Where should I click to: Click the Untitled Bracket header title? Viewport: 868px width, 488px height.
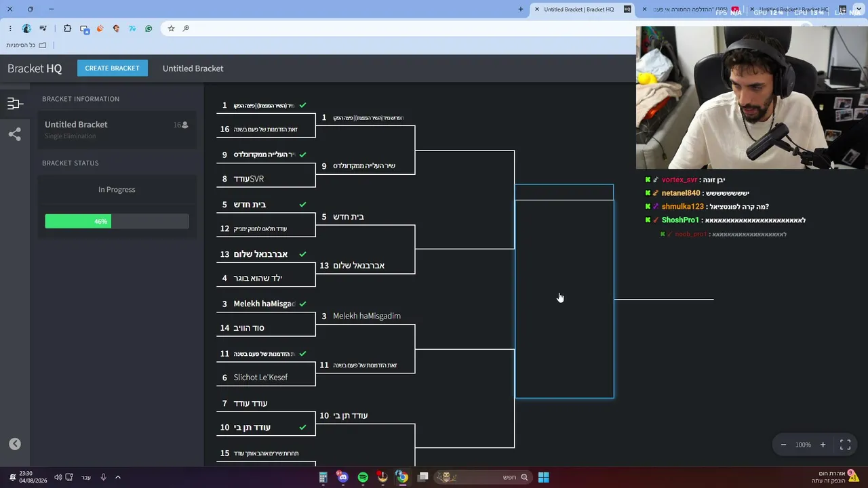click(x=193, y=68)
